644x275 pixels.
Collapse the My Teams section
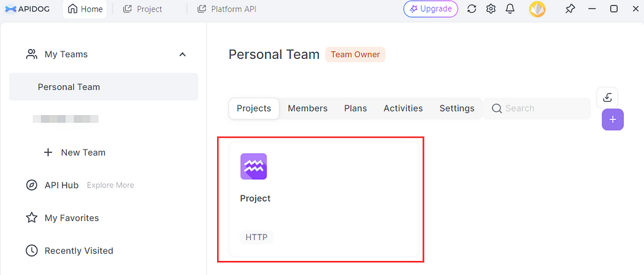click(x=183, y=55)
